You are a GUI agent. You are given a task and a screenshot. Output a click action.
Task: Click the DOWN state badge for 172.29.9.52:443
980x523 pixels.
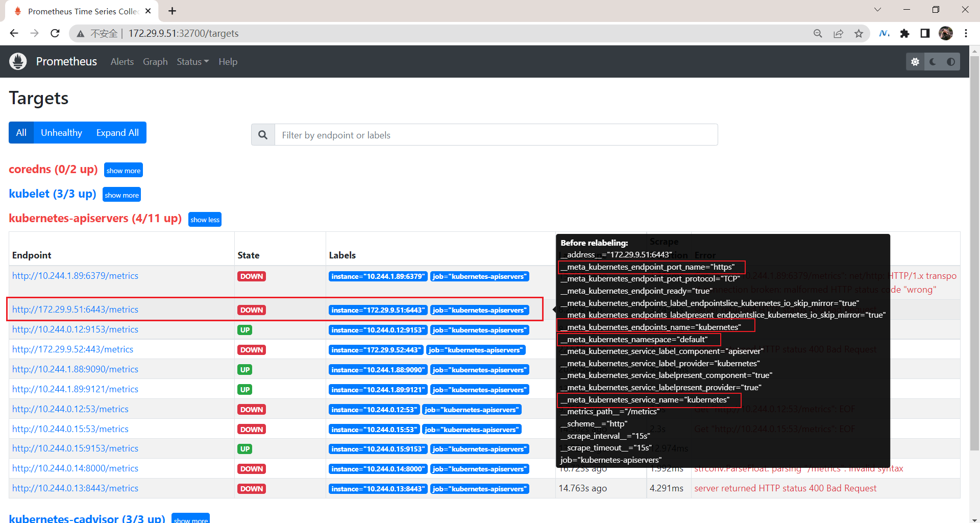[x=252, y=350]
